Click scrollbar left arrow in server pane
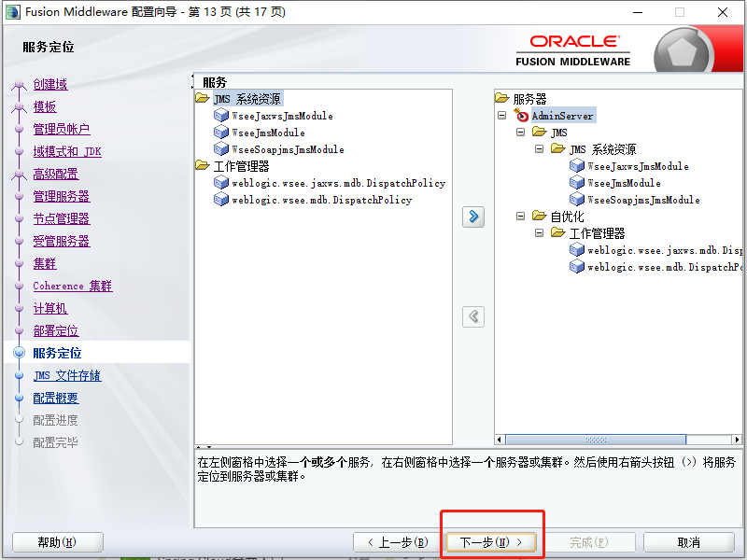 pyautogui.click(x=500, y=440)
